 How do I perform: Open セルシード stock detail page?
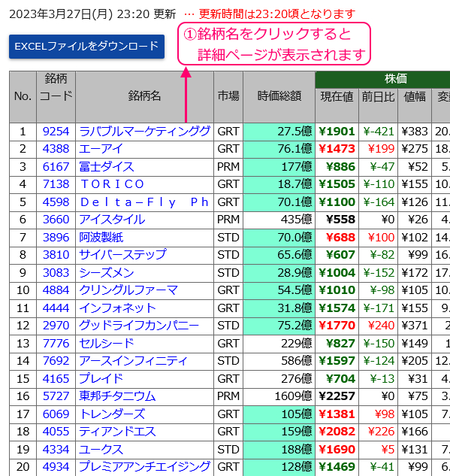coord(107,343)
